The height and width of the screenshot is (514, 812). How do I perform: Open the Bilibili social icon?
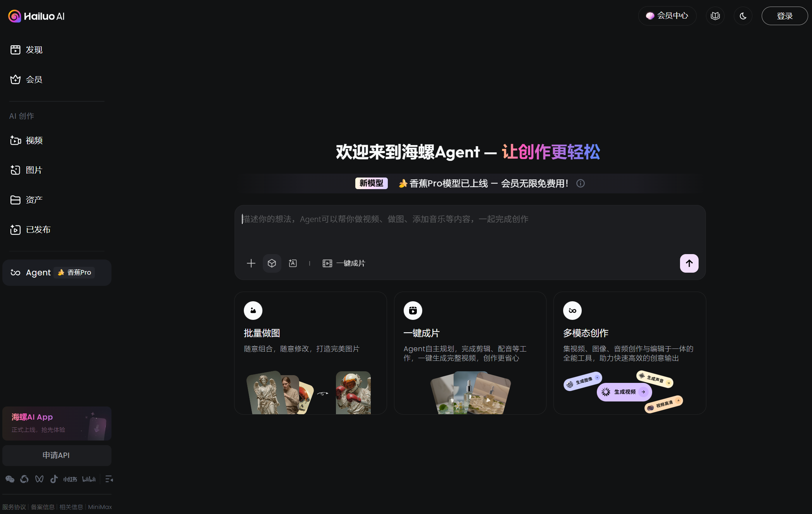pyautogui.click(x=89, y=479)
